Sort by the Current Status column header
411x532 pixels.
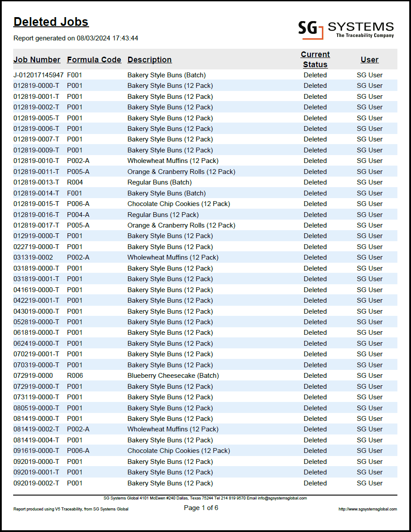[x=315, y=59]
